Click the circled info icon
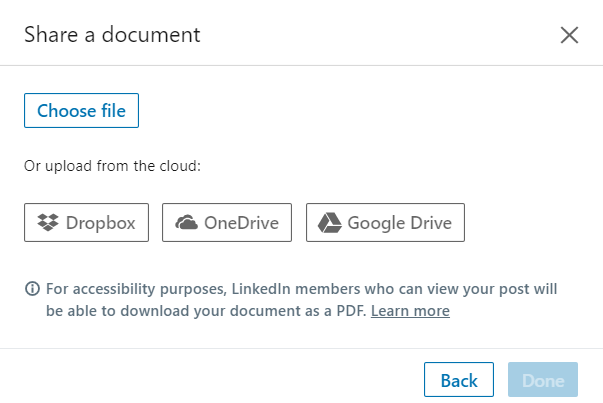The width and height of the screenshot is (603, 403). [32, 288]
